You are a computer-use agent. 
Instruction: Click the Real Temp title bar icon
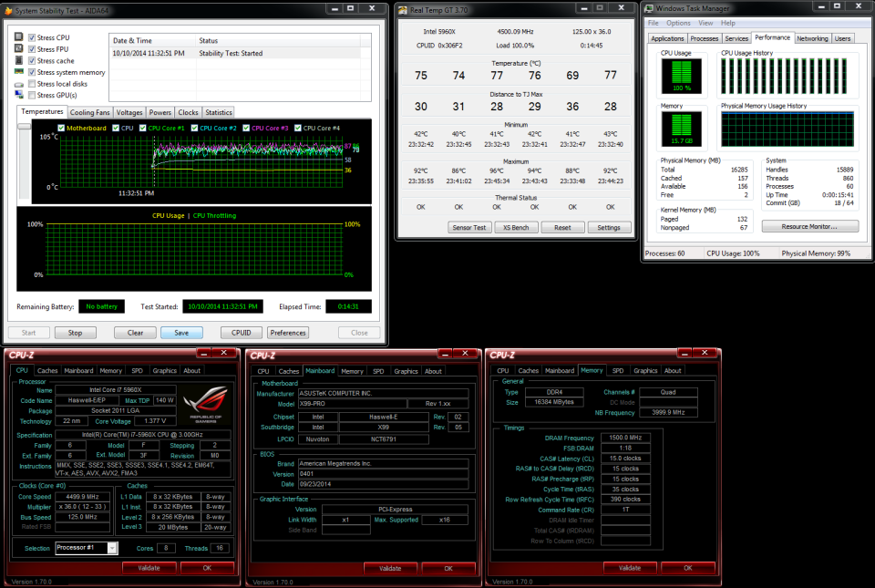click(403, 9)
